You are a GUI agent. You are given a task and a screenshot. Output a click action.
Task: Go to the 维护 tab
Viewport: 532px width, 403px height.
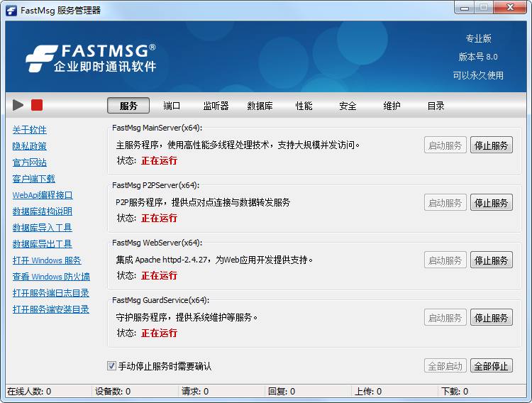tap(392, 106)
